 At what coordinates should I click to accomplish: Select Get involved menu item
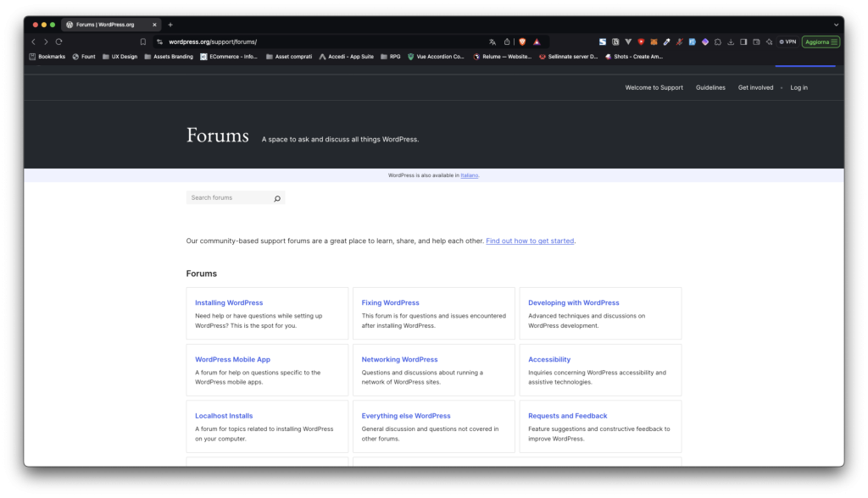coord(755,87)
